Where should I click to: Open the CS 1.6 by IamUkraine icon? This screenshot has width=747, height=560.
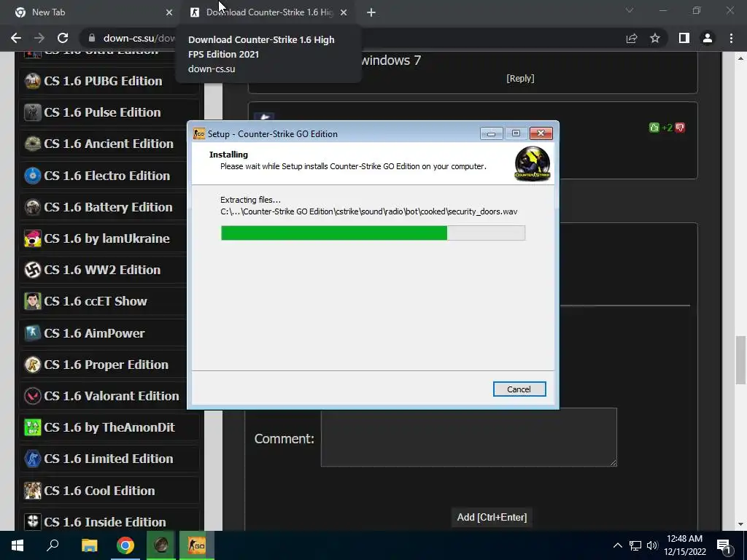(32, 238)
